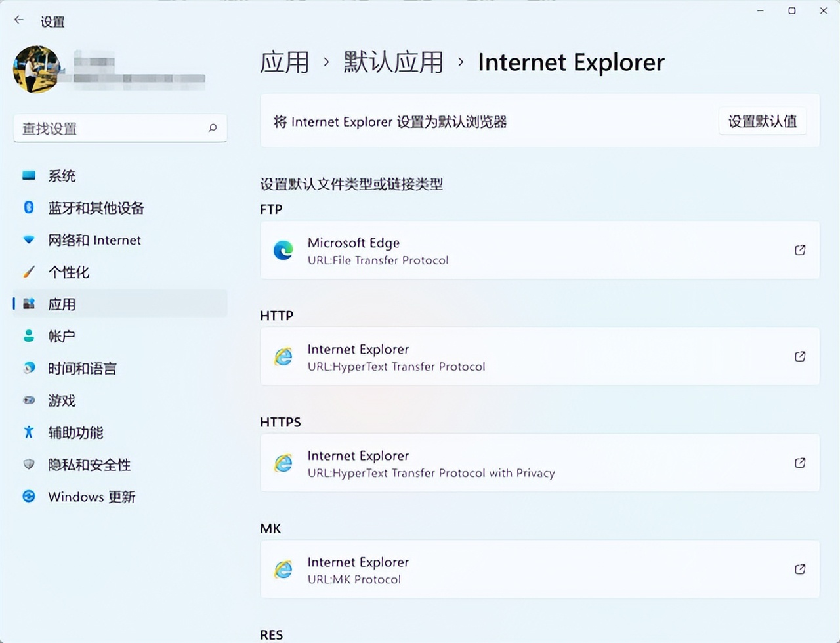Click the Internet Explorer icon under HTTP
The height and width of the screenshot is (643, 840).
[x=283, y=356]
